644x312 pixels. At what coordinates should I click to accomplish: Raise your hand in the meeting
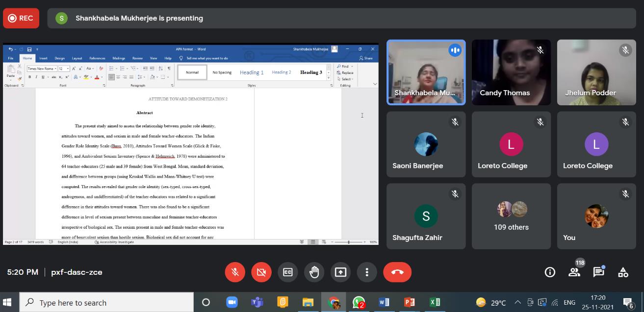(x=314, y=272)
